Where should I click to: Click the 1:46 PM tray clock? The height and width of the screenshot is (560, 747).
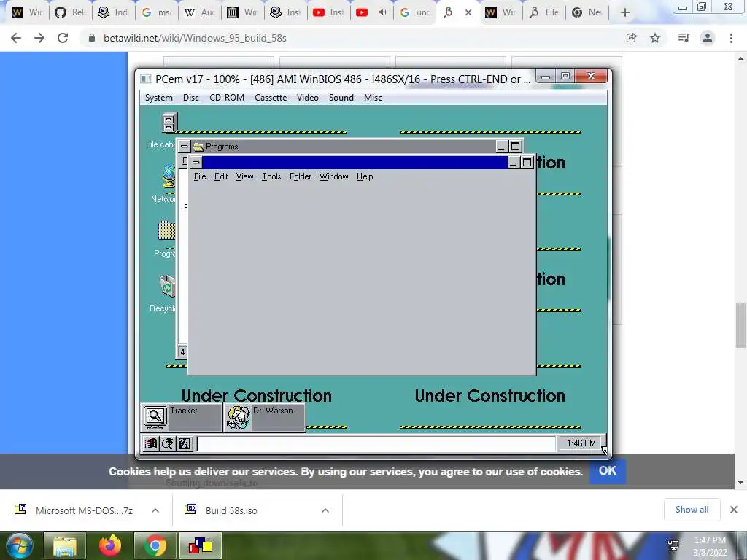(x=581, y=443)
